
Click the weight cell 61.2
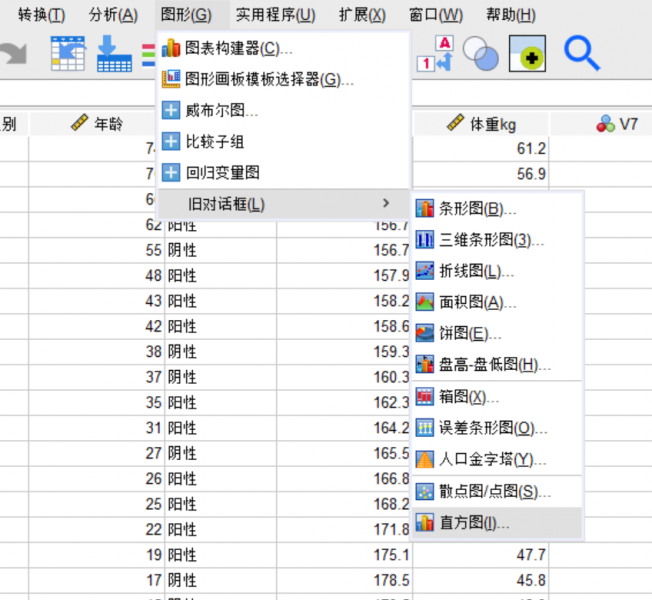pos(480,148)
